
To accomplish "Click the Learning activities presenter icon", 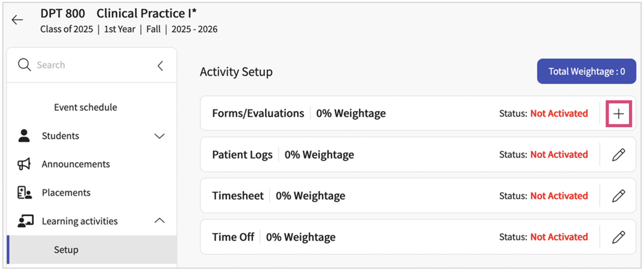I will tap(25, 221).
